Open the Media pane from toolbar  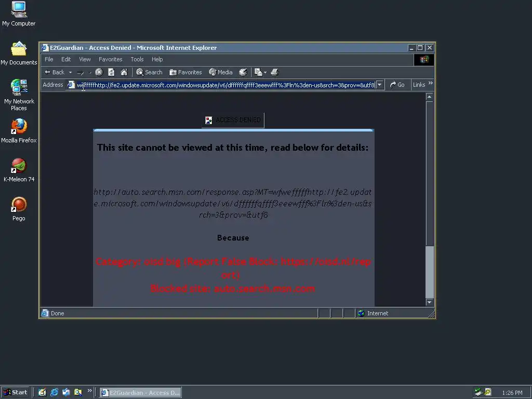pyautogui.click(x=221, y=72)
